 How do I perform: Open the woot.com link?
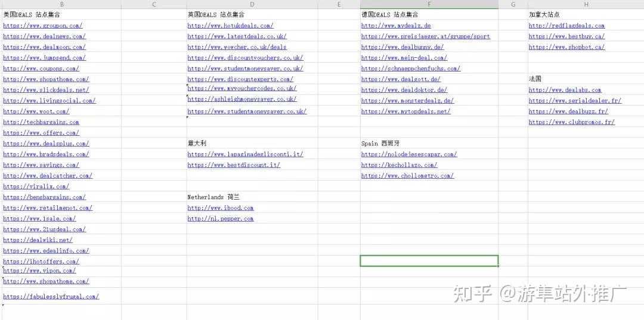click(x=36, y=111)
